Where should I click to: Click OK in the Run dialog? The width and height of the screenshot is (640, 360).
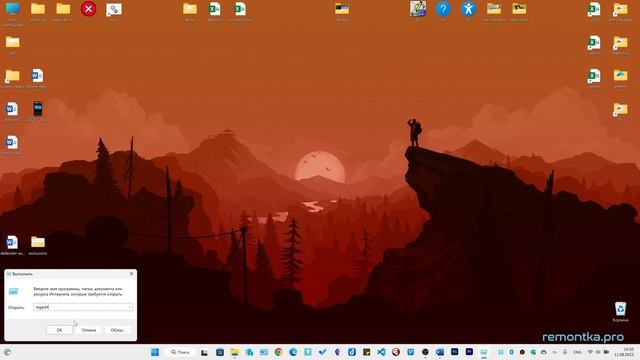[x=59, y=330]
